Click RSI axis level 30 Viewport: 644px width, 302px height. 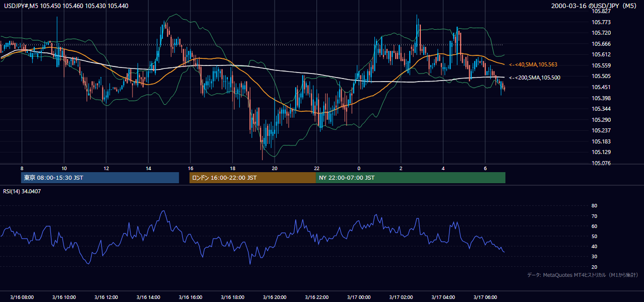[594, 257]
